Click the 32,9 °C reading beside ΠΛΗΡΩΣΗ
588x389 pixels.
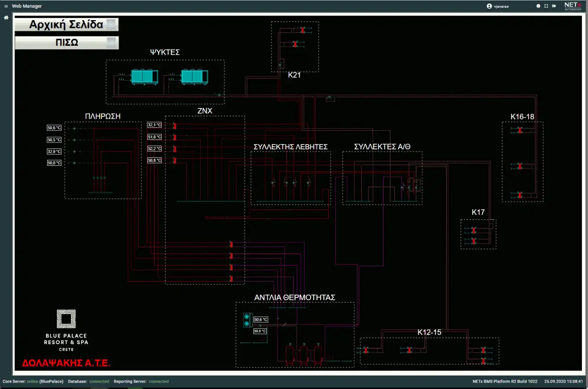coord(54,151)
